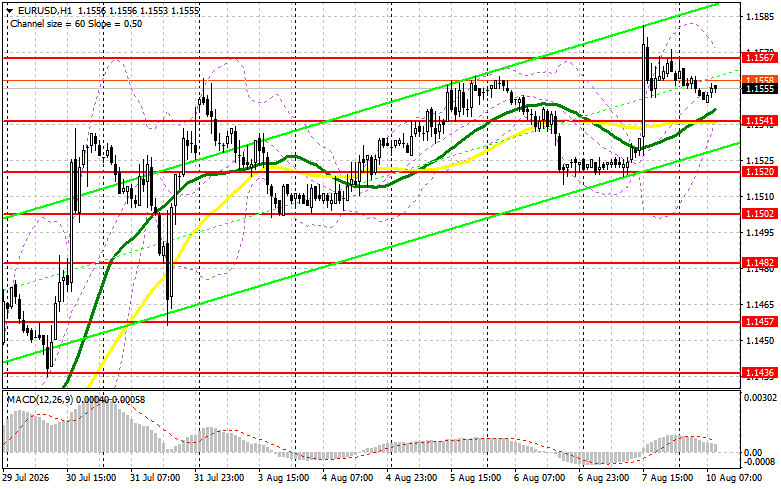This screenshot has height=489, width=781.
Task: Click the chart menu triangle beside EURUSD,H1
Action: 10,10
